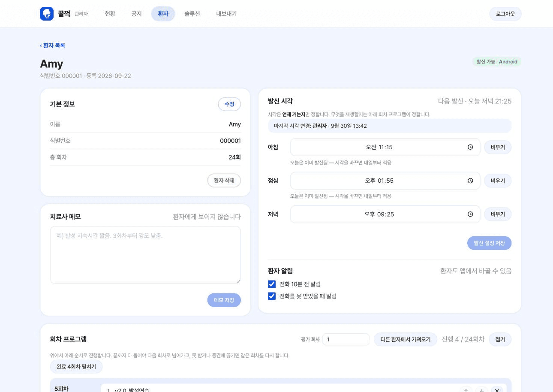Focus the 치료사 메모 text area
Viewport: 553px width, 392px height.
pyautogui.click(x=145, y=255)
